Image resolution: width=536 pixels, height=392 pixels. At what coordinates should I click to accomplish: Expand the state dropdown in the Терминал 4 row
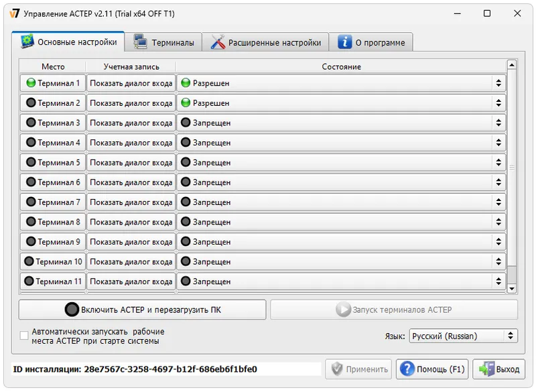(341, 142)
